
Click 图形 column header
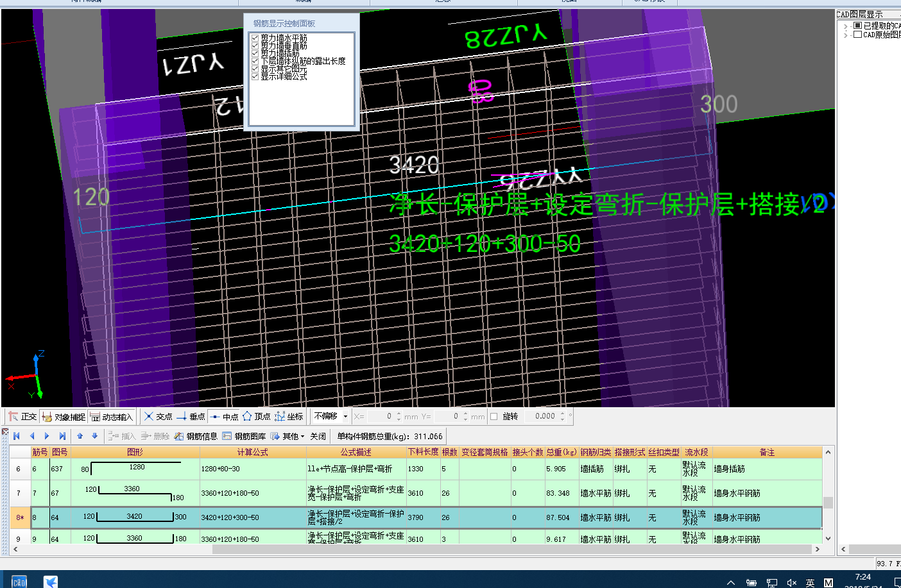[x=135, y=452]
